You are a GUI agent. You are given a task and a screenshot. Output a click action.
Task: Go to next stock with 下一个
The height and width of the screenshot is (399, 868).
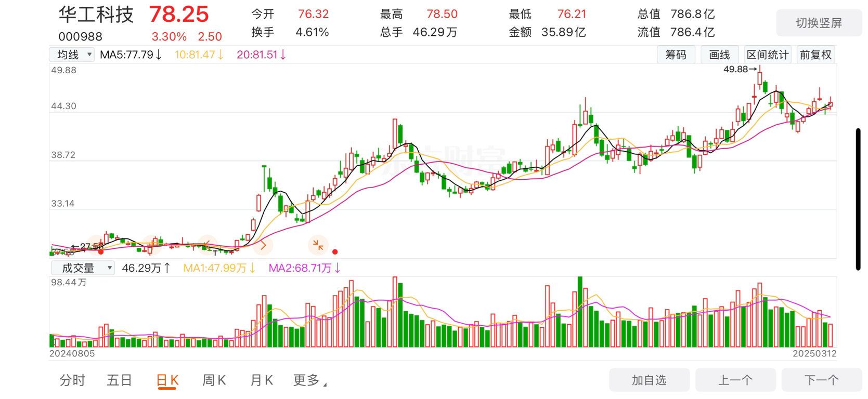tap(822, 380)
